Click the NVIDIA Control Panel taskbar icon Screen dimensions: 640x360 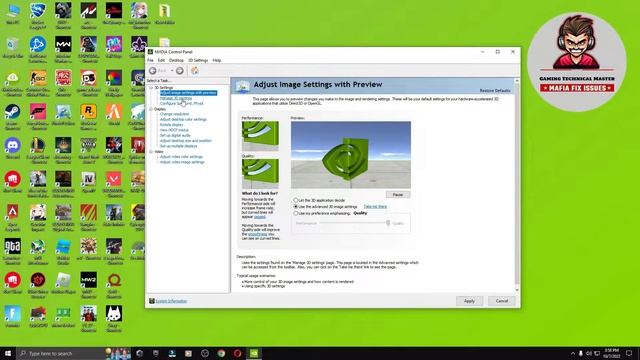point(254,353)
